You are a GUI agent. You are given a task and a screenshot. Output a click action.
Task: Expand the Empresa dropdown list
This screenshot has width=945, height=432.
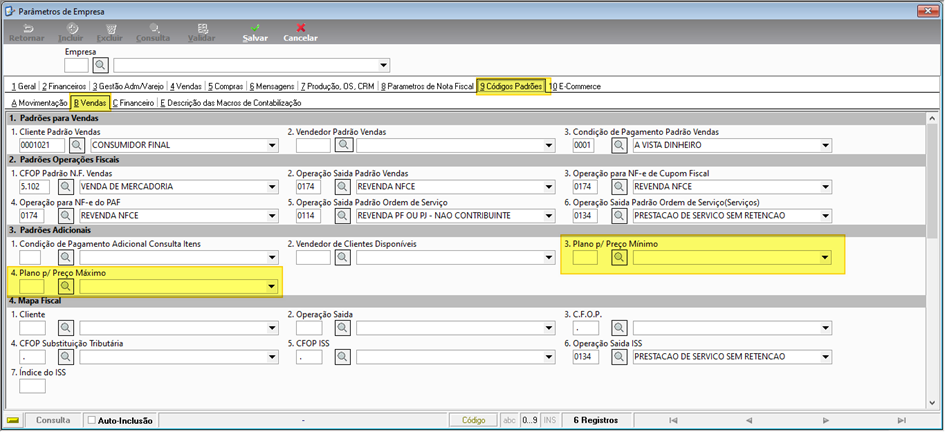pos(384,65)
